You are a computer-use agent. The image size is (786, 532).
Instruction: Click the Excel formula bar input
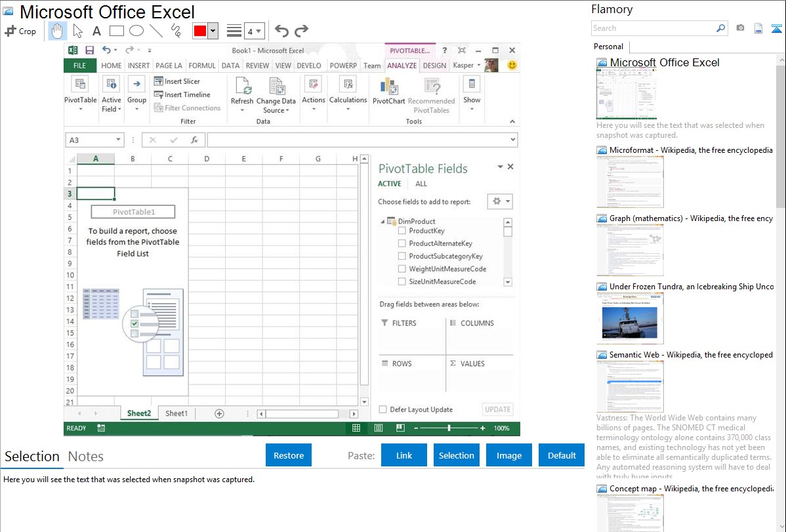(x=358, y=140)
